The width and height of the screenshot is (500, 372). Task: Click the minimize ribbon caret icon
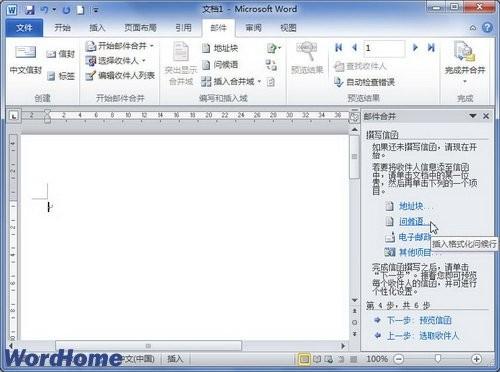(x=473, y=28)
